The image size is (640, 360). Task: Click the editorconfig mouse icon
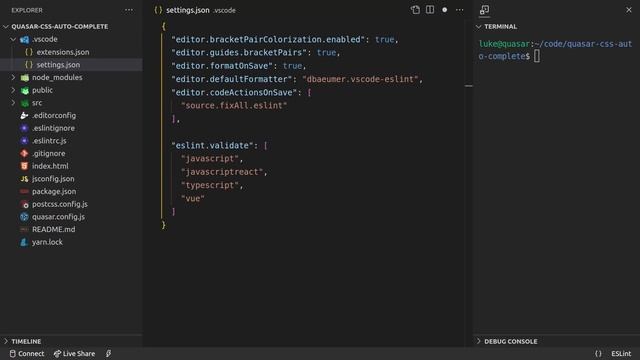24,116
